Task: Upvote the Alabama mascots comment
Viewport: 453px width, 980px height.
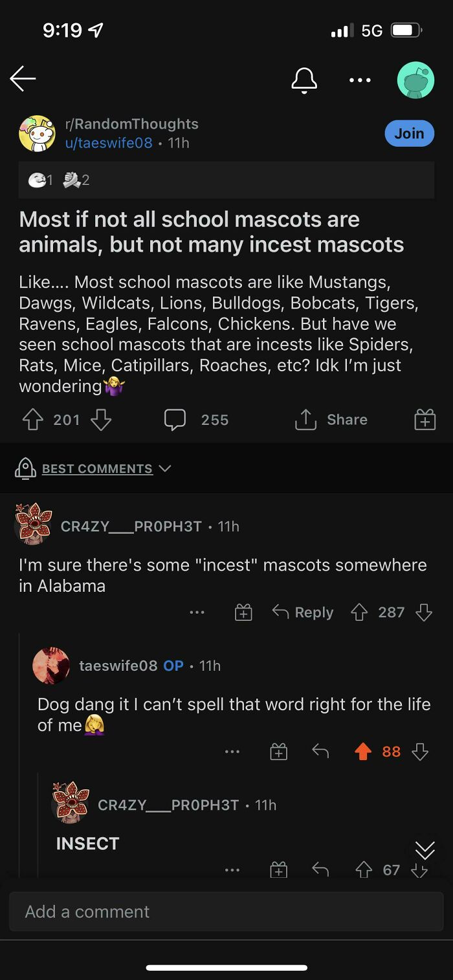Action: (x=357, y=613)
